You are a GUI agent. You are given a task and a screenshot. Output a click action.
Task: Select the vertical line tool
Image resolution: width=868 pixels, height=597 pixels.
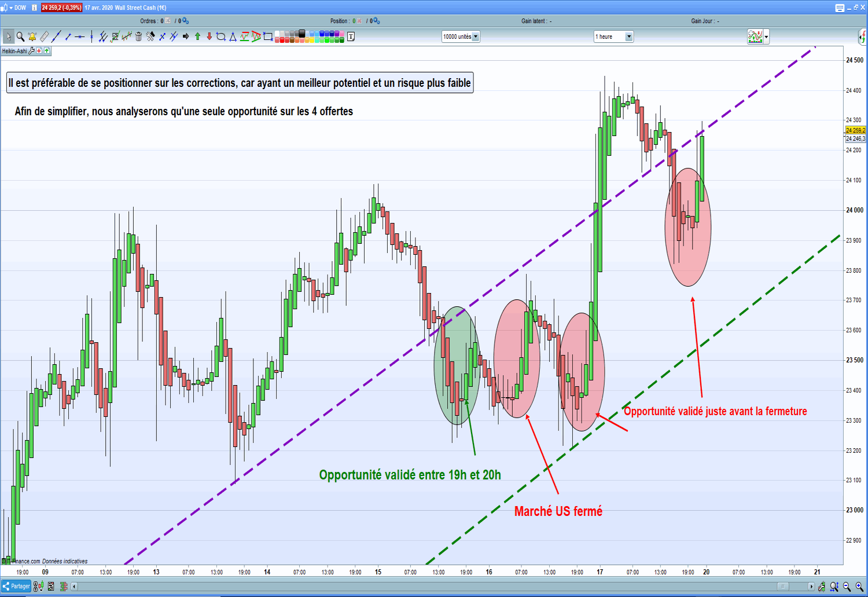(x=91, y=36)
